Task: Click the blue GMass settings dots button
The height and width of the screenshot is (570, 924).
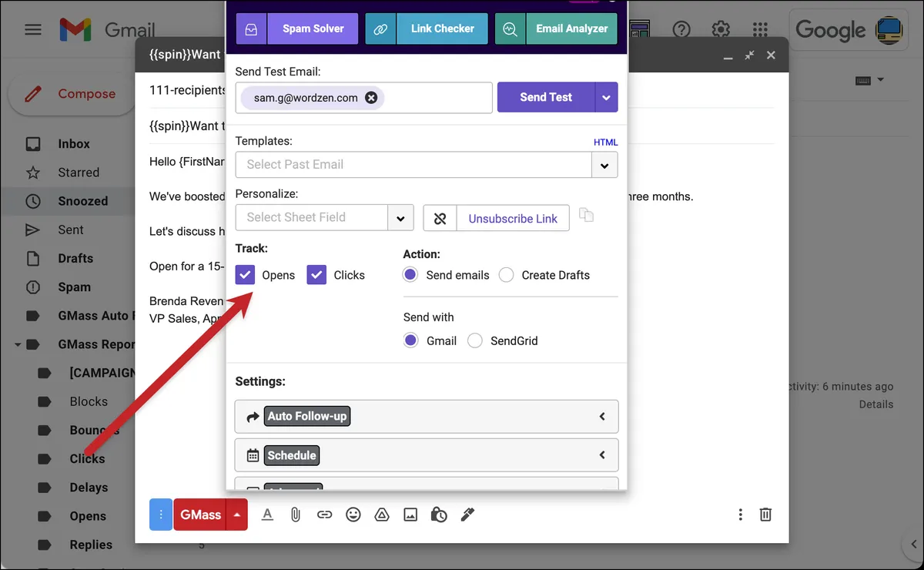Action: [x=161, y=515]
